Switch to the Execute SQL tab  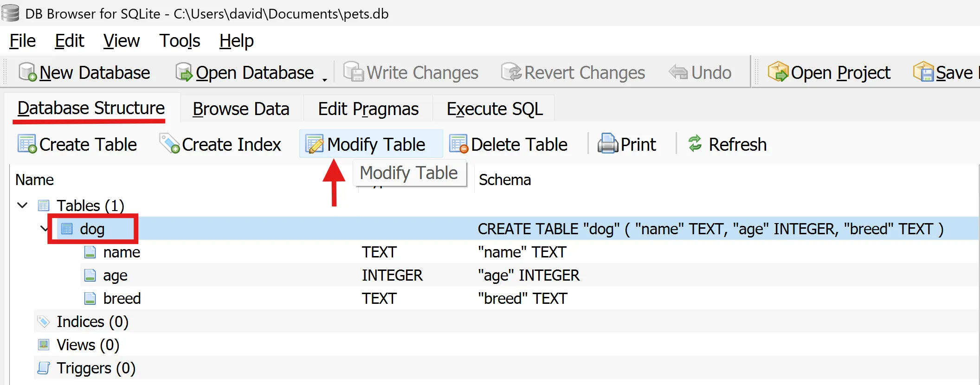click(x=494, y=109)
